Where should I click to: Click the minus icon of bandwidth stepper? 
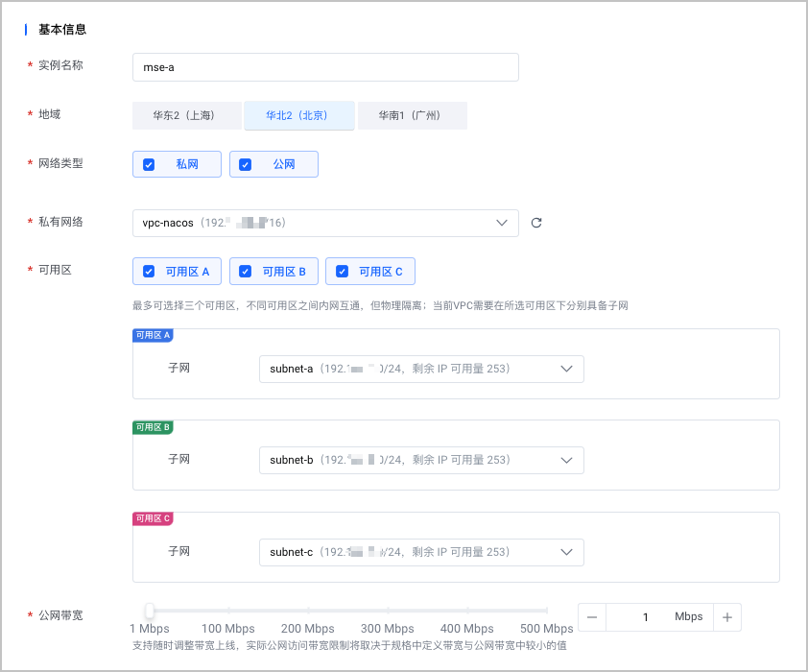[x=592, y=617]
